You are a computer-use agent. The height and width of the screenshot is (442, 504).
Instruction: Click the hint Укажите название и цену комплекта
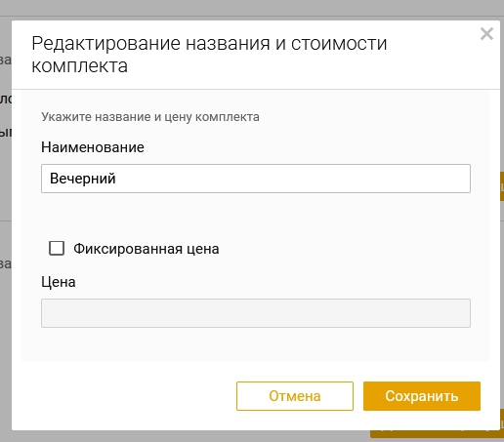click(x=150, y=117)
